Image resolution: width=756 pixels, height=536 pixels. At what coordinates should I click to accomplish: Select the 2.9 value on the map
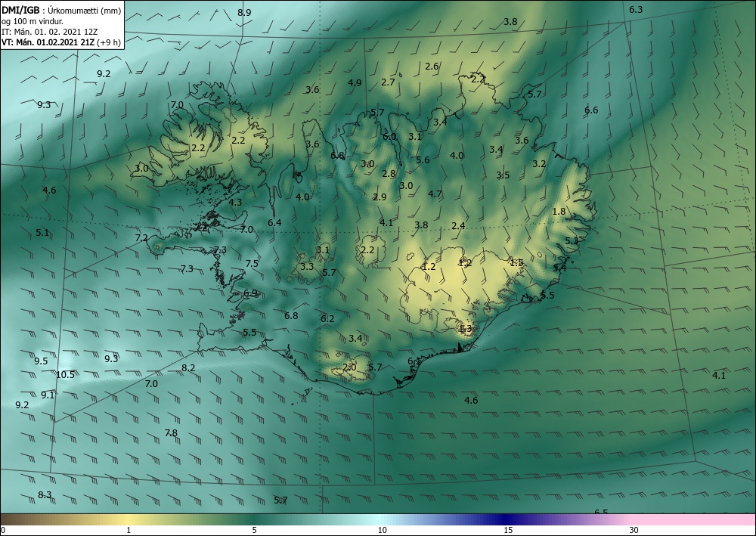(380, 197)
